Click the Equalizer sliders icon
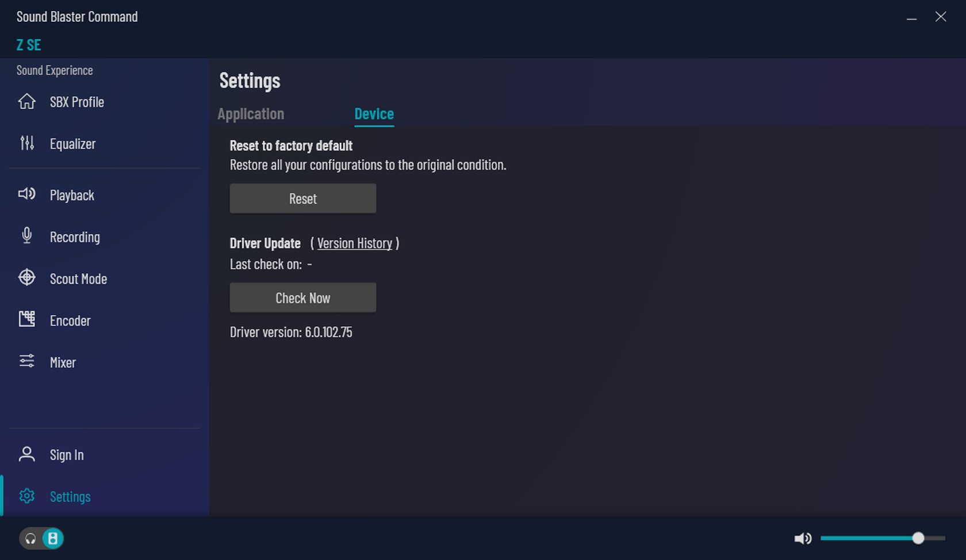 26,143
